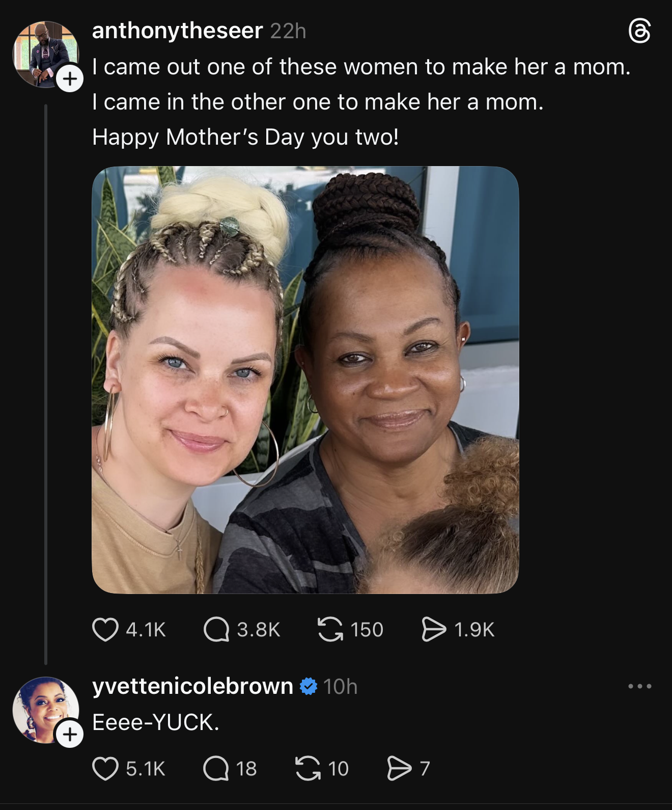
Task: Follow yvettenicolebrown with plus badge
Action: tap(70, 734)
